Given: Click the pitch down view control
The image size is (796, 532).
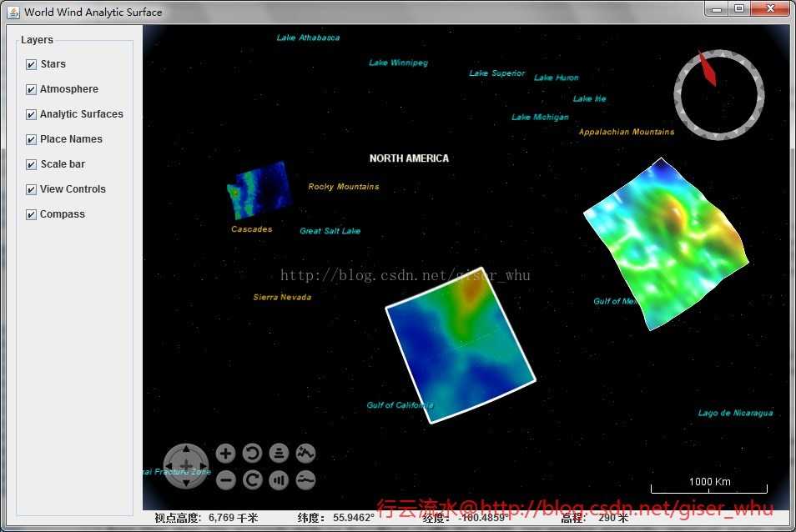Looking at the screenshot, I should 279,479.
